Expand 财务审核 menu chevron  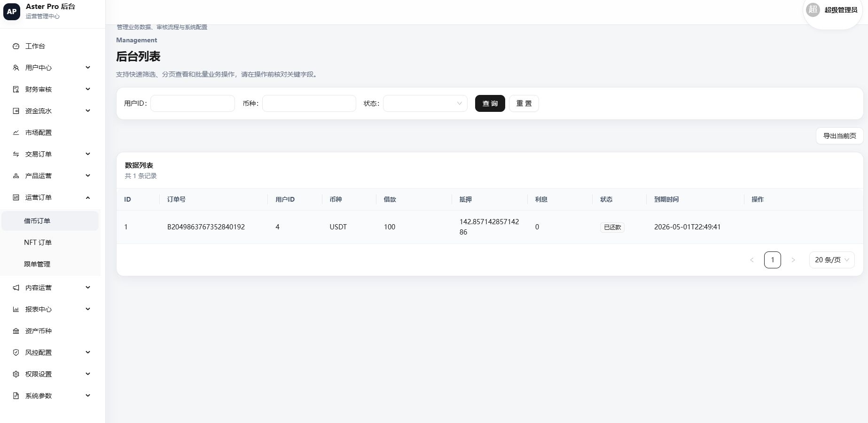[x=88, y=89]
